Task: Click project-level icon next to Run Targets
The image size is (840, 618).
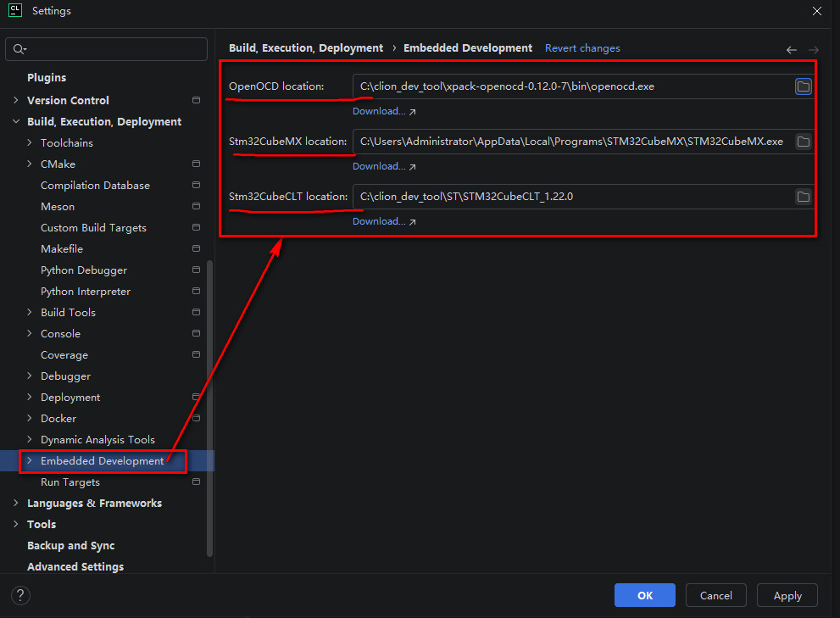Action: tap(196, 482)
